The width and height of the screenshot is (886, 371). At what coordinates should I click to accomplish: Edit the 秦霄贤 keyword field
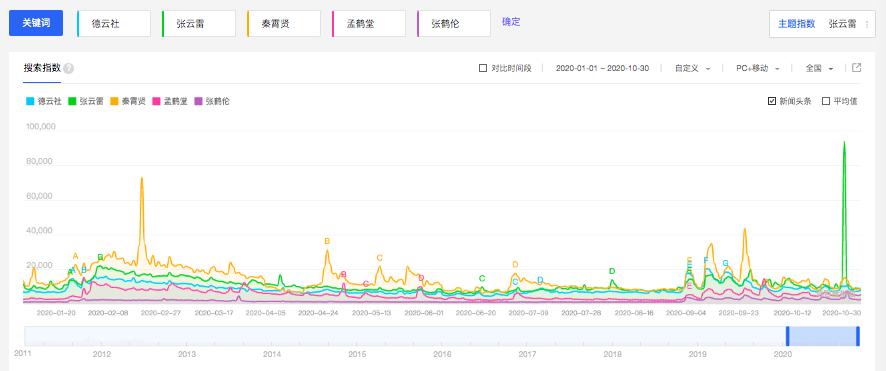[x=284, y=24]
